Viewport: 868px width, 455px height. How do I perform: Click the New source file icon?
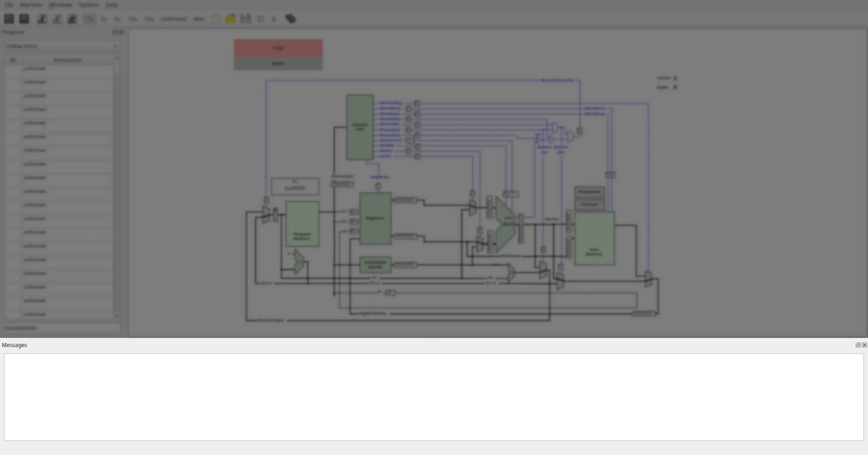(x=216, y=19)
